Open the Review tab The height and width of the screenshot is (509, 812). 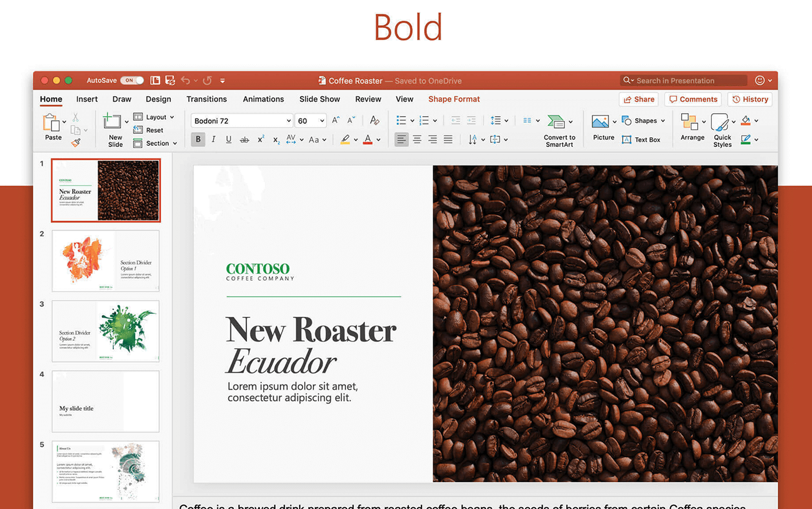pos(368,99)
